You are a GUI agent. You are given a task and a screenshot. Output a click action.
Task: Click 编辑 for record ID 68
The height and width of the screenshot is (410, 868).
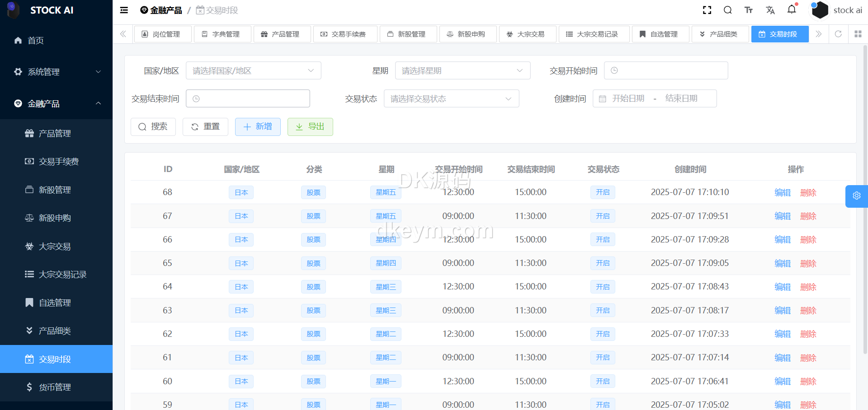coord(782,192)
